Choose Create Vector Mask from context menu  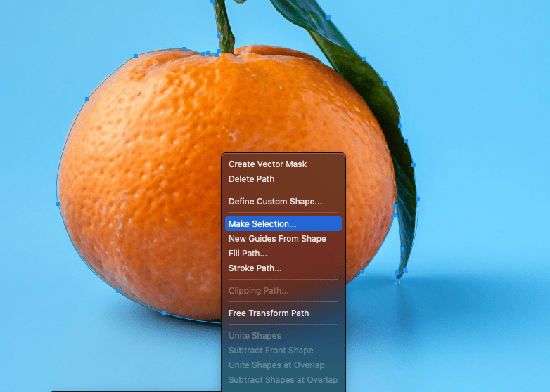283,164
